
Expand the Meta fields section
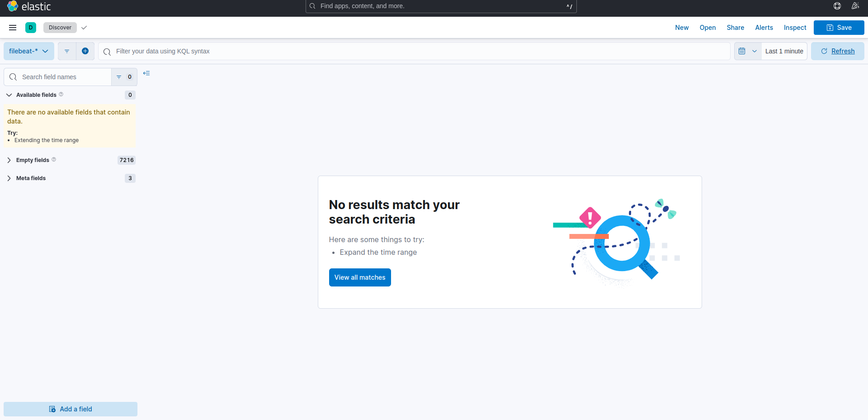pos(9,178)
